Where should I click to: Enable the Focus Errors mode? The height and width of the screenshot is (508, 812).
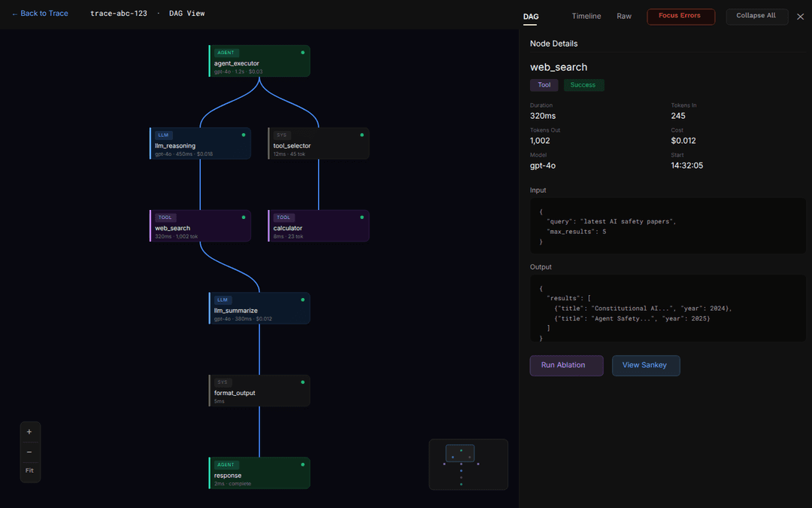680,15
